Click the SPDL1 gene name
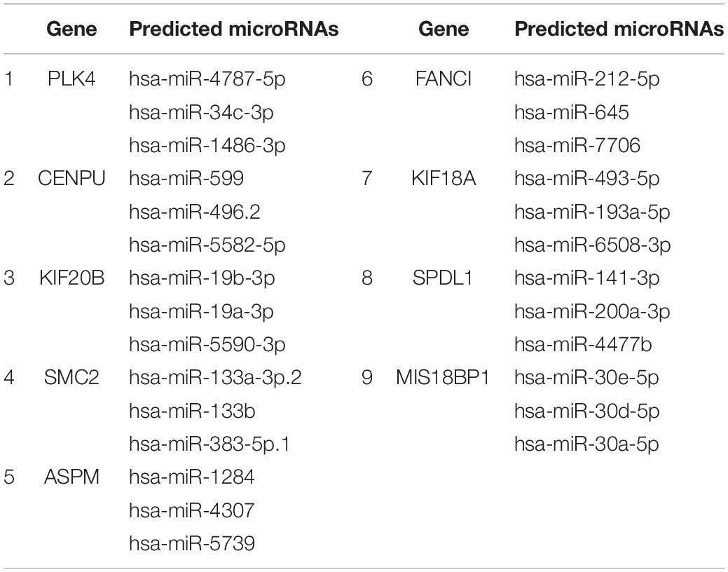 tap(442, 278)
